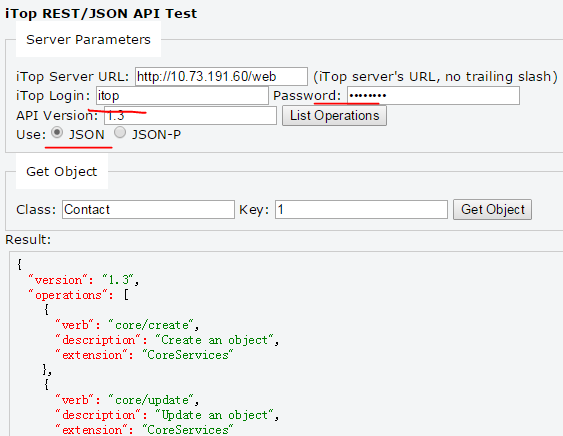Click the iTop REST/JSON API Test heading
The height and width of the screenshot is (436, 563).
pos(101,14)
